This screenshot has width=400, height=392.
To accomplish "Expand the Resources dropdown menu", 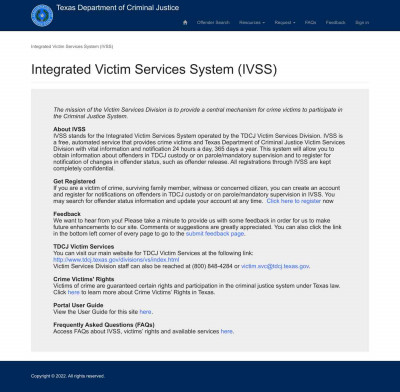I will pyautogui.click(x=252, y=22).
